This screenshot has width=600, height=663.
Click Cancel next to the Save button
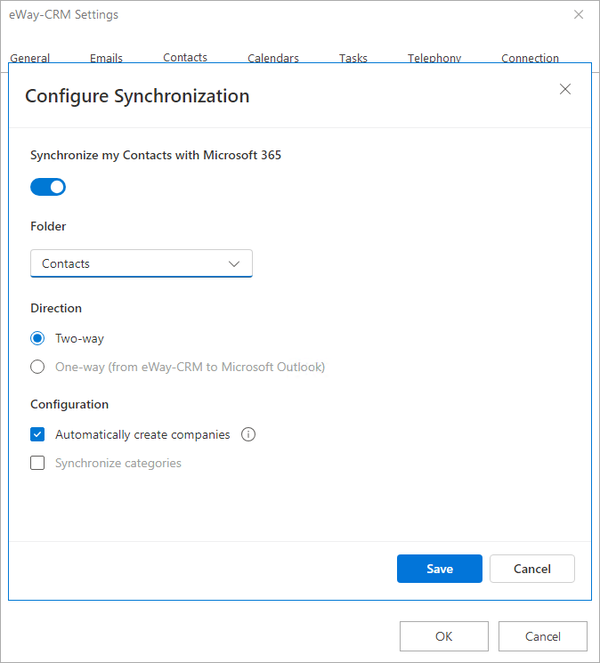pyautogui.click(x=532, y=569)
